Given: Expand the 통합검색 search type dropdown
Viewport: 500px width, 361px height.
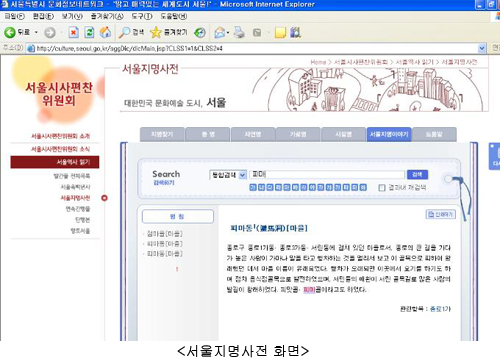Looking at the screenshot, I should point(243,175).
